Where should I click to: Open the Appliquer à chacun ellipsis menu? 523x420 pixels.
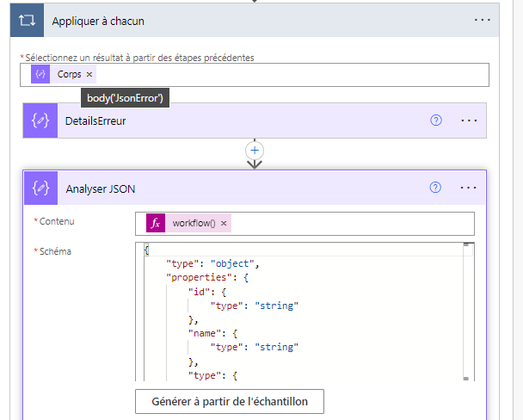point(483,21)
